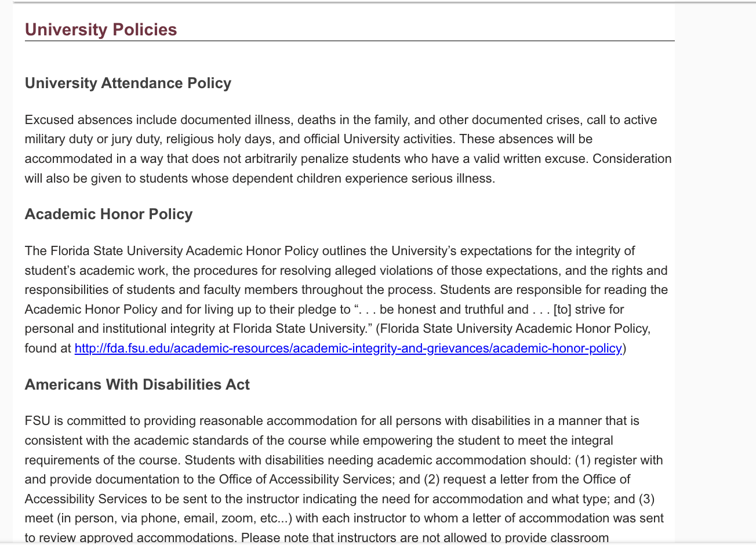This screenshot has height=545, width=756.
Task: Click the words 'found at' before the link
Action: (48, 348)
